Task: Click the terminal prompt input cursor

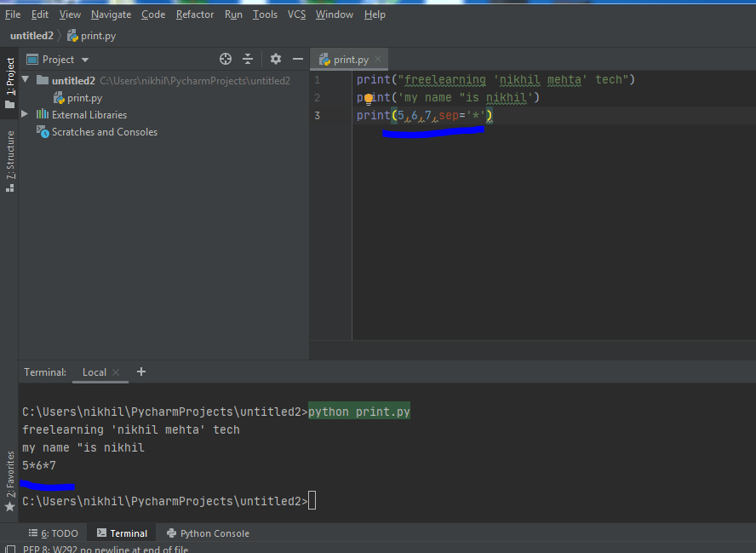Action: pyautogui.click(x=312, y=500)
